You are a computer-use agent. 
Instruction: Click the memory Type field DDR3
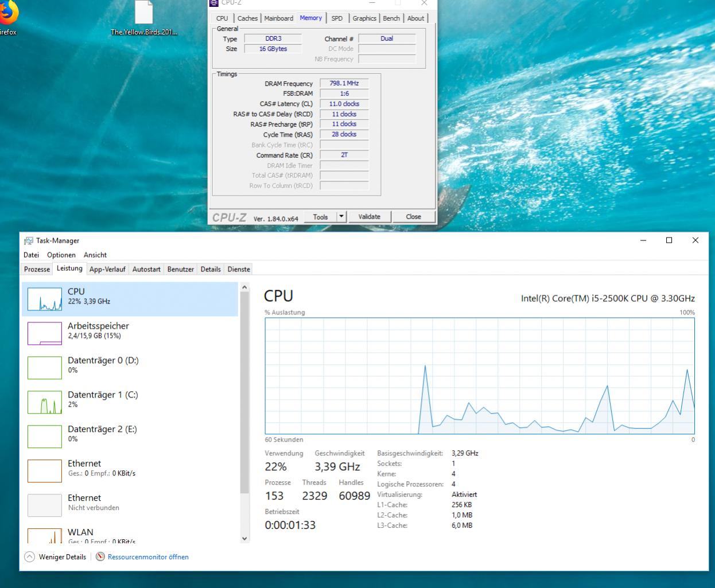pyautogui.click(x=273, y=38)
